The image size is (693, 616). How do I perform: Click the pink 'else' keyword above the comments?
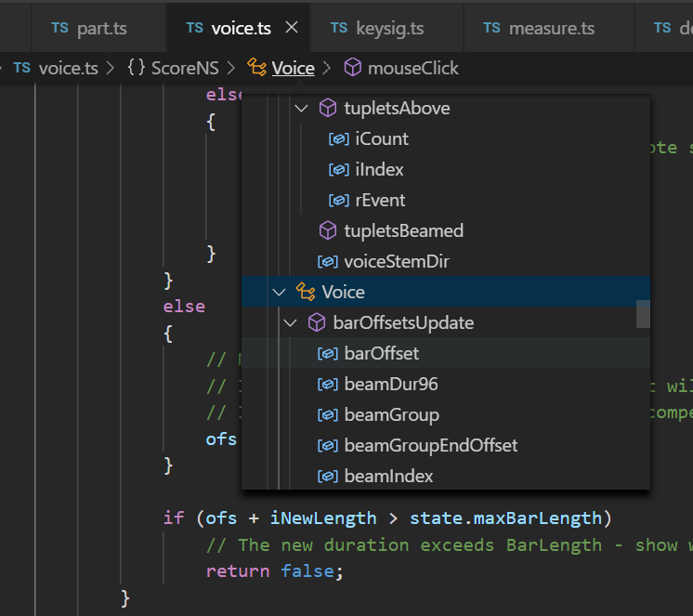[184, 307]
